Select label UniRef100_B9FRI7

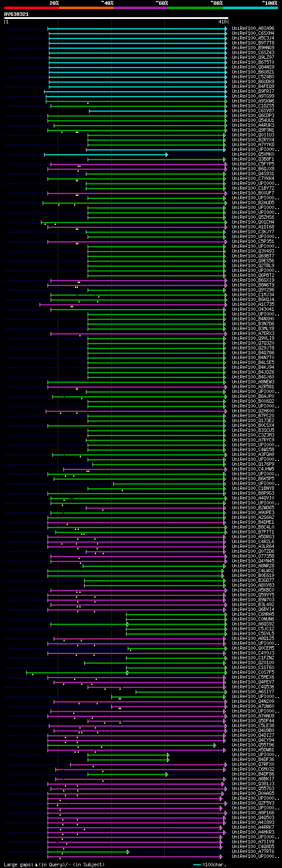253,91
